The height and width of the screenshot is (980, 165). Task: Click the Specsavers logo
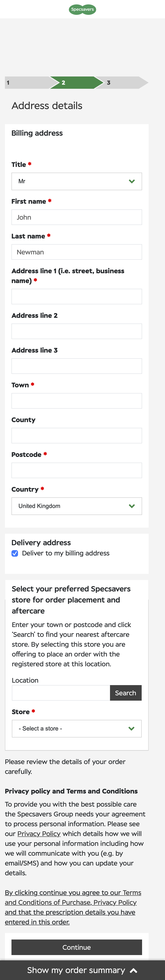(82, 10)
